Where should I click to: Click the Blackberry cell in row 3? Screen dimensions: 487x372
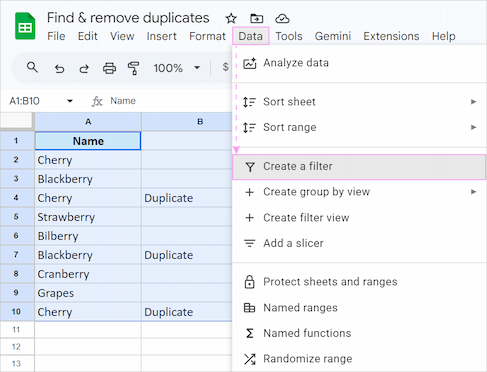tap(88, 179)
